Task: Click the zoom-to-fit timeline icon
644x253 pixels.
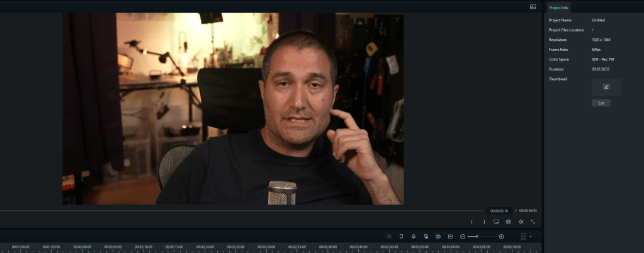Action: (x=450, y=237)
